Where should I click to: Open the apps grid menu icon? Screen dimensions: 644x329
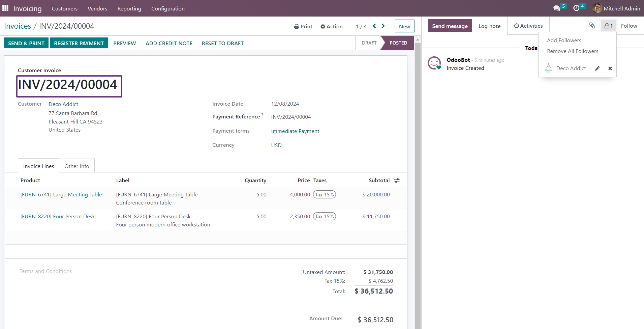[5, 8]
